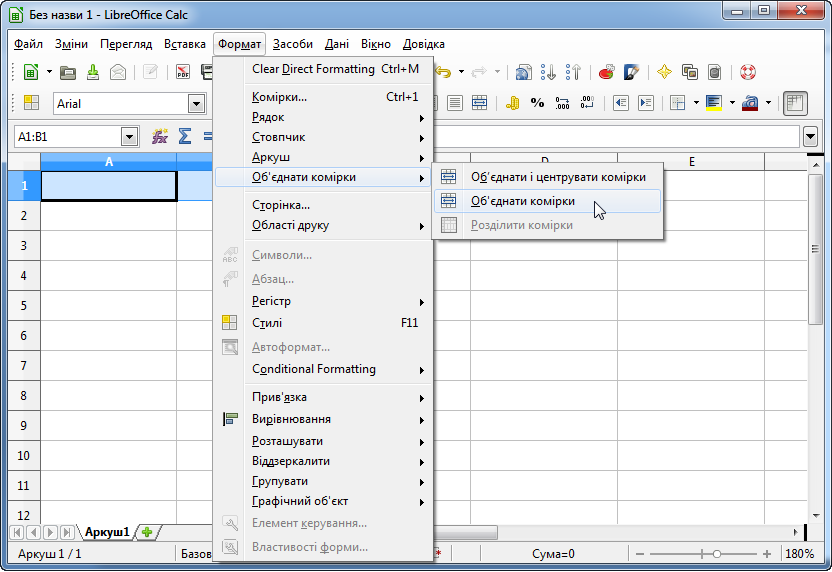
Task: Click the zoom slider handle
Action: tap(716, 554)
